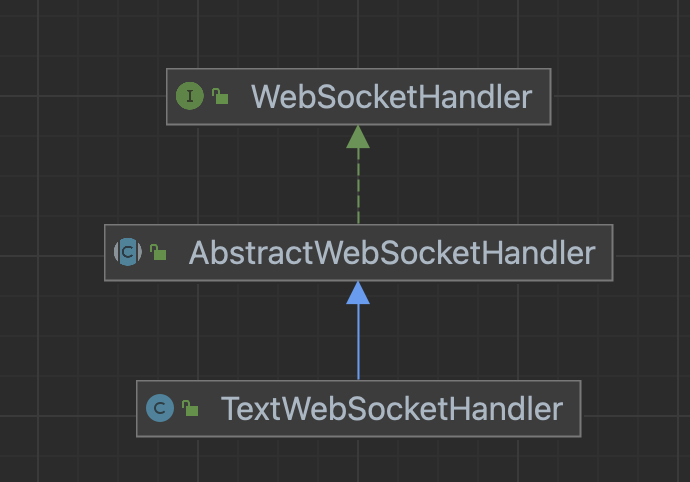Screen dimensions: 690x482
Task: Select the TextWebSocketHandler box at its right edge
Action: (580, 409)
